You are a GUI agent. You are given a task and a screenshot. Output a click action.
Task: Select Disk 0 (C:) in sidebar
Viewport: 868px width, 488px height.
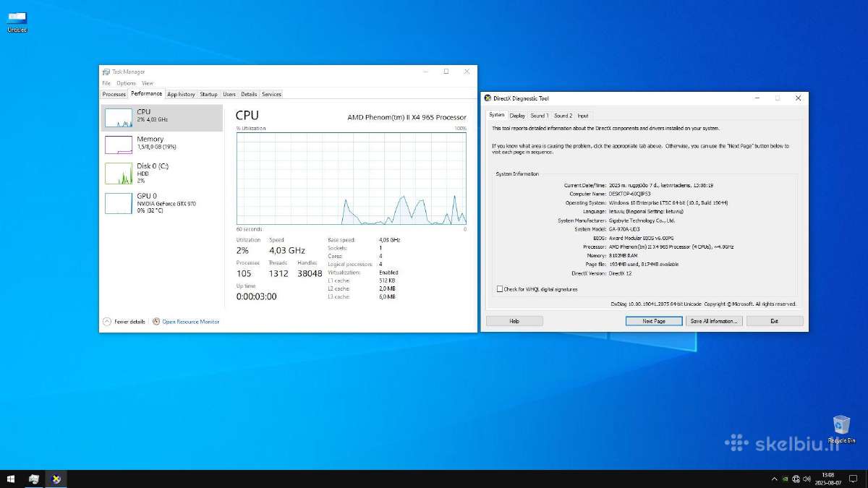click(x=162, y=173)
